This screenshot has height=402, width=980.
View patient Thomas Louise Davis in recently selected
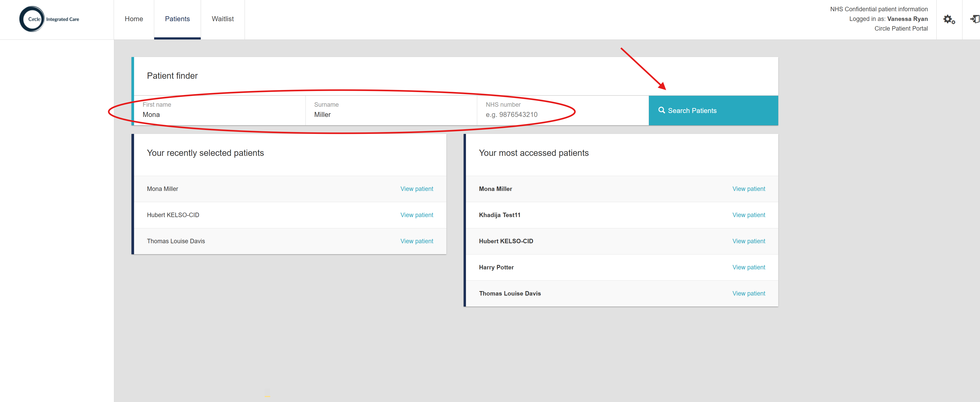point(417,241)
